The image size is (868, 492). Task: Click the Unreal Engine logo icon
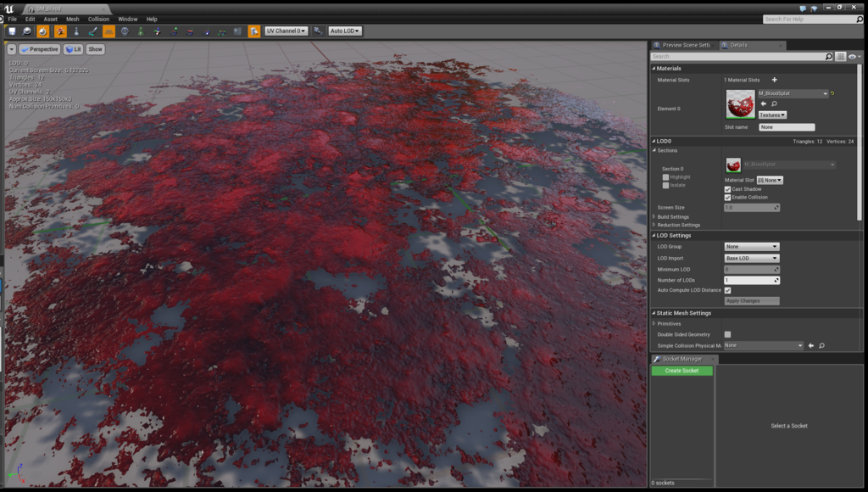point(8,8)
